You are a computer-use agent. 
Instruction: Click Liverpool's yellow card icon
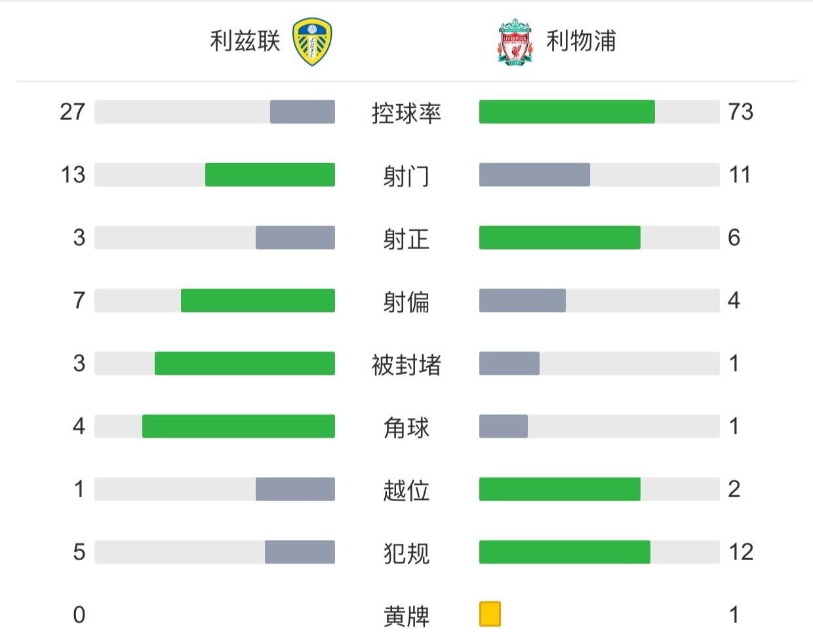490,614
